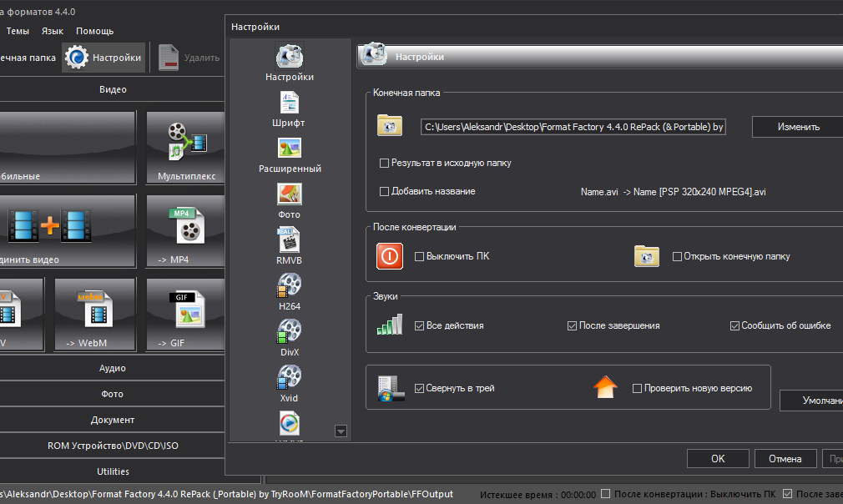Choose the -> GIF conversion tile

(x=186, y=315)
